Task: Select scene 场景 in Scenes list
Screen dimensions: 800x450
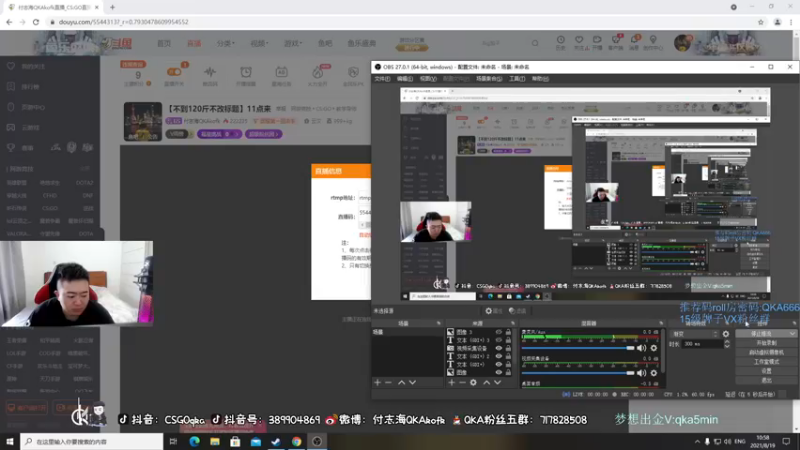Action: pyautogui.click(x=408, y=332)
